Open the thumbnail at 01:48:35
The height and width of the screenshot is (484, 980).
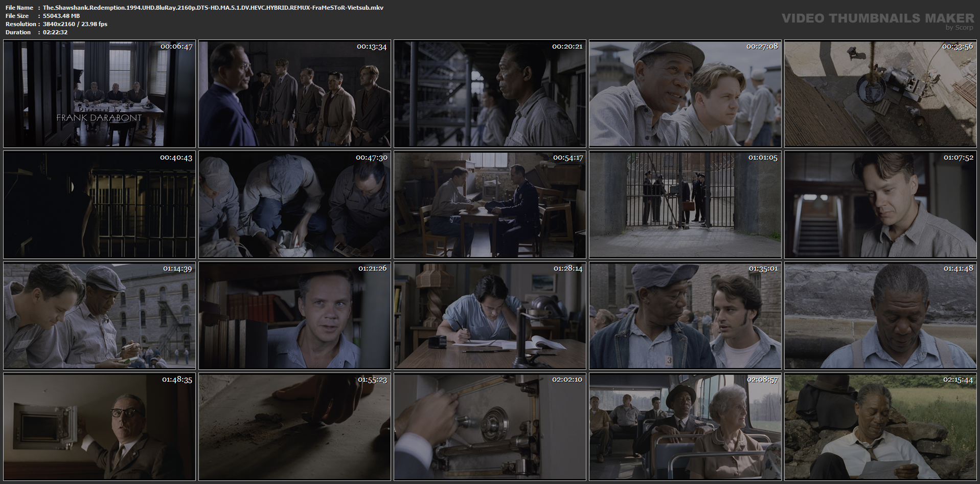(99, 427)
